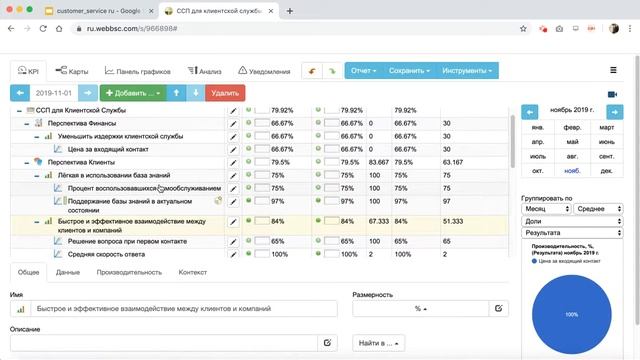This screenshot has width=640, height=360.
Task: Open the Анализ tab
Action: pos(204,71)
